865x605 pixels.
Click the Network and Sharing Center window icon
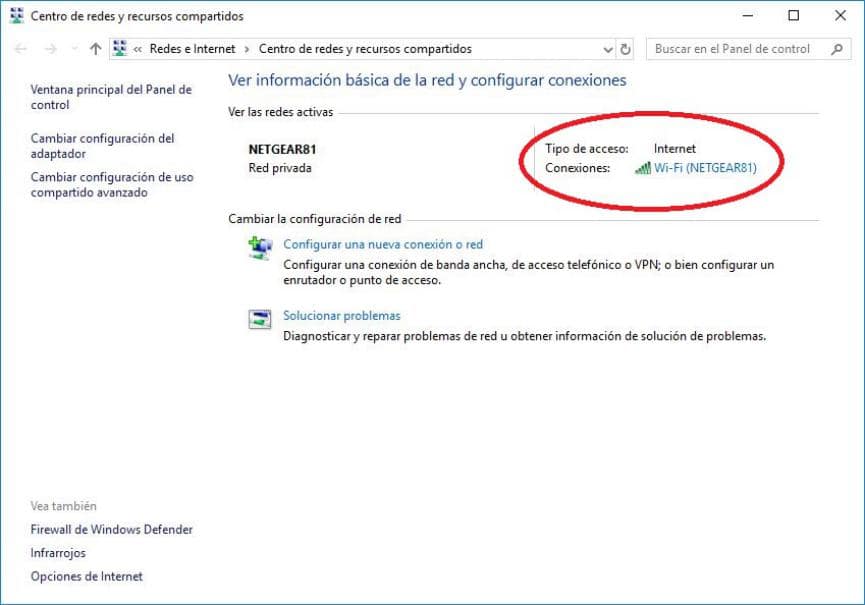15,16
